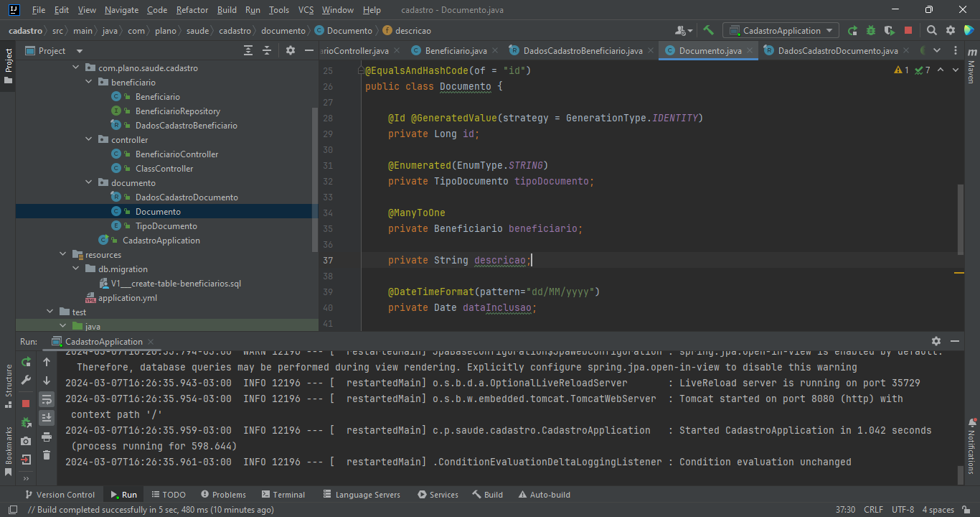The width and height of the screenshot is (980, 517).
Task: Click the Code With Me user icon
Action: pyautogui.click(x=684, y=30)
